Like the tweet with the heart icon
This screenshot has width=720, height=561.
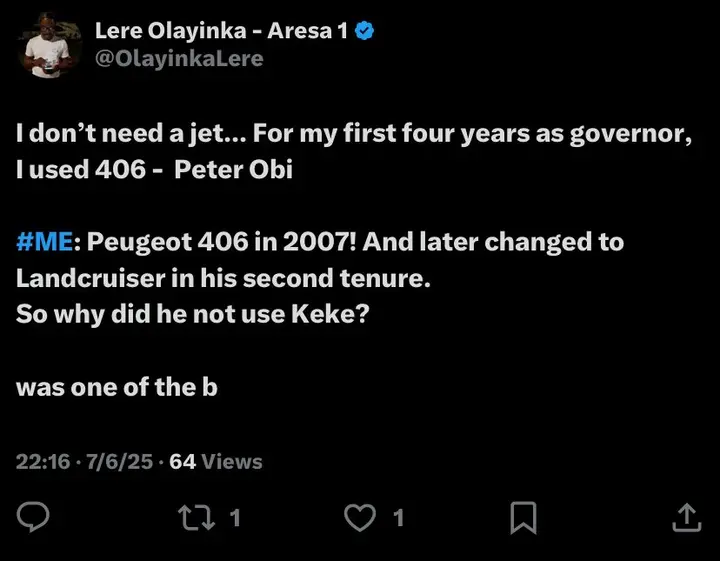(359, 516)
